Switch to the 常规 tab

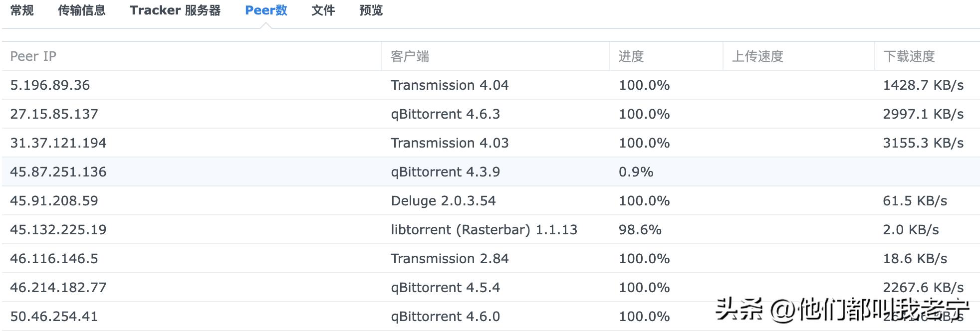(22, 10)
